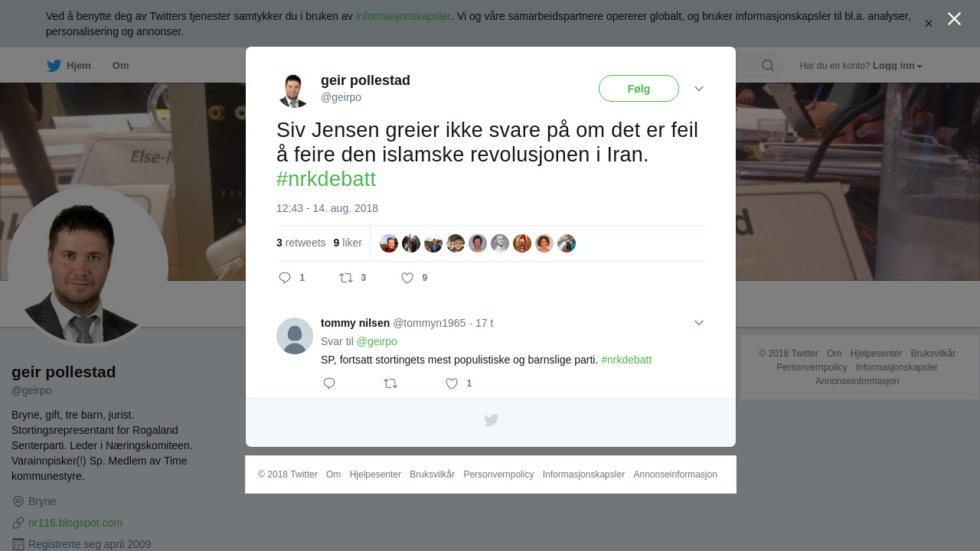This screenshot has width=980, height=551.
Task: Follow geir pollestad with Følg button
Action: click(639, 89)
